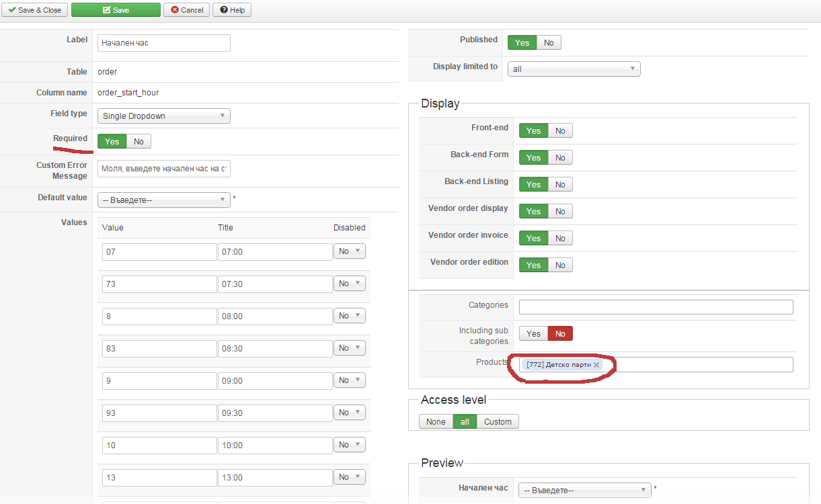Set Published to Yes

[x=522, y=43]
